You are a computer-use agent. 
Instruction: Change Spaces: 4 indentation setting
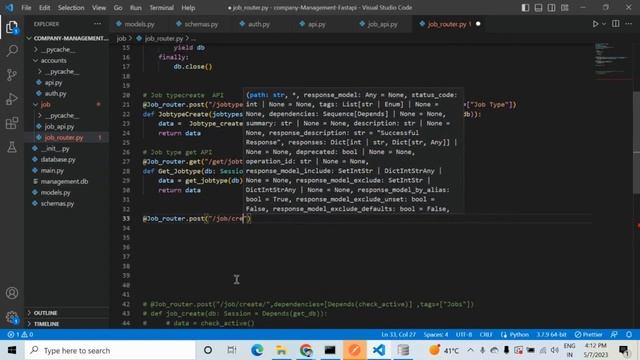pyautogui.click(x=436, y=334)
